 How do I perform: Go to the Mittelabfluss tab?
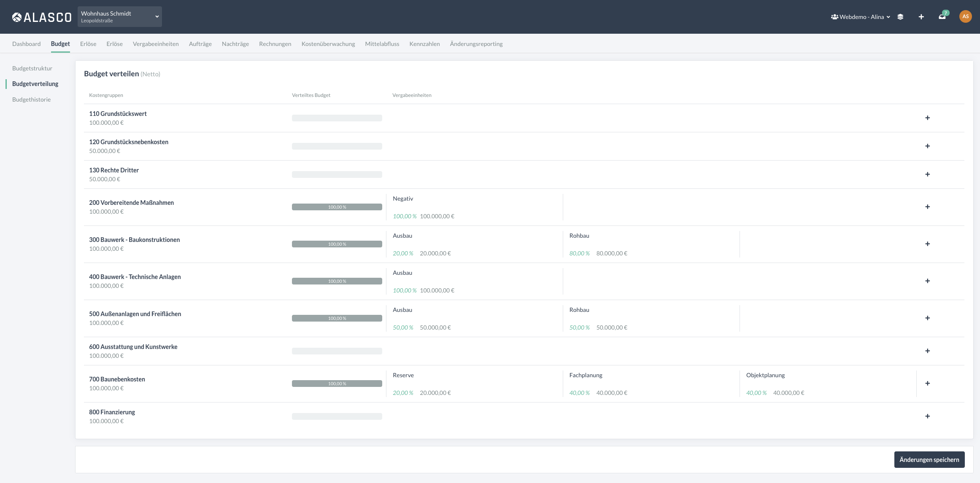382,44
